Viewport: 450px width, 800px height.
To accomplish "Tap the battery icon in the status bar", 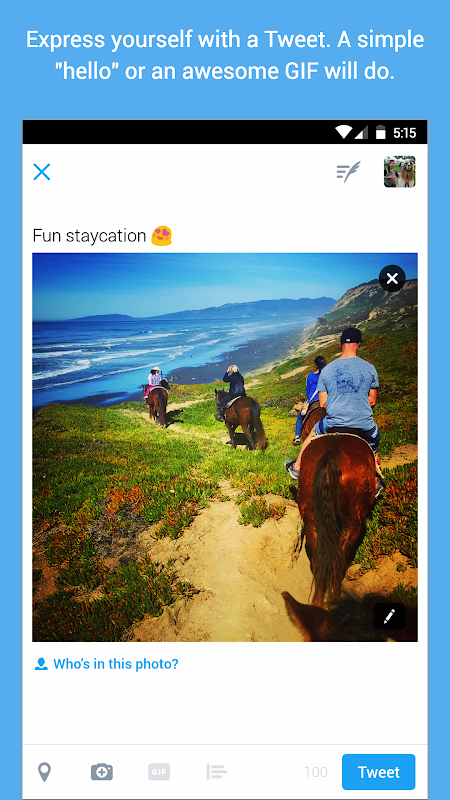I will click(381, 133).
